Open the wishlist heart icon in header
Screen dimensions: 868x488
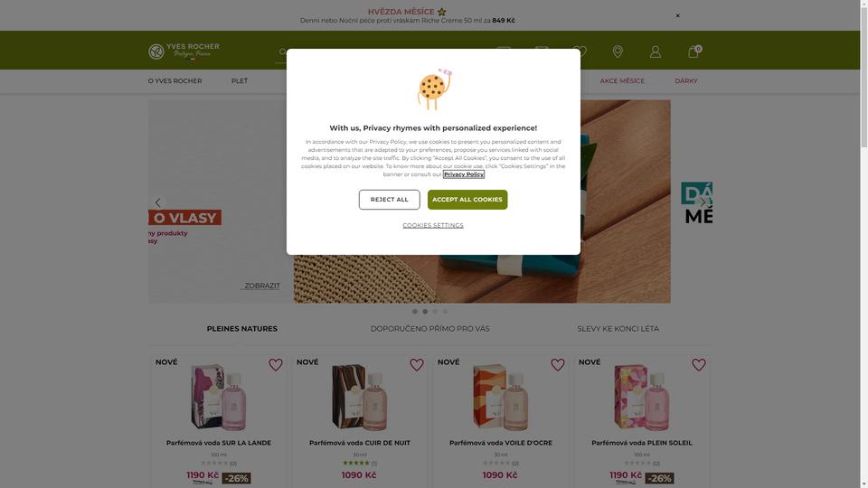[580, 52]
